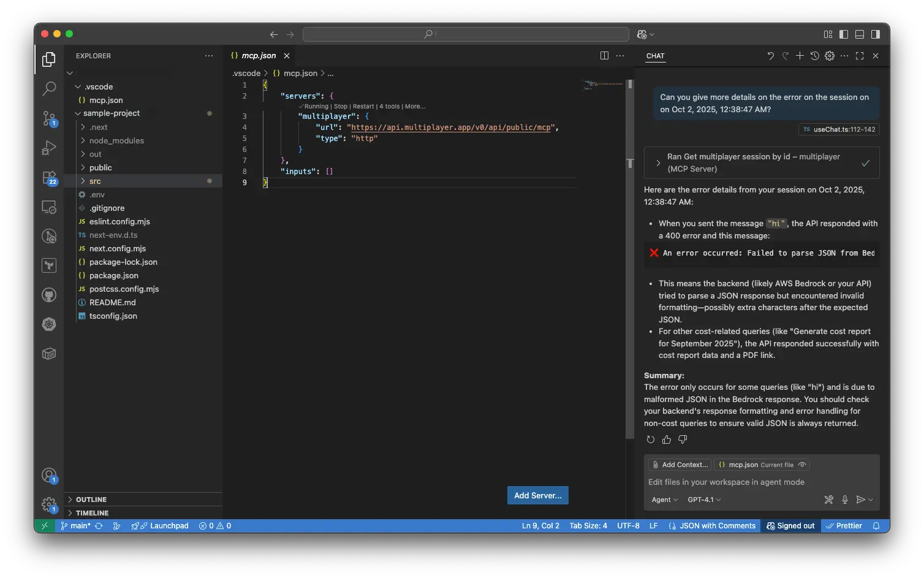
Task: Click the Add Server button
Action: pos(537,495)
